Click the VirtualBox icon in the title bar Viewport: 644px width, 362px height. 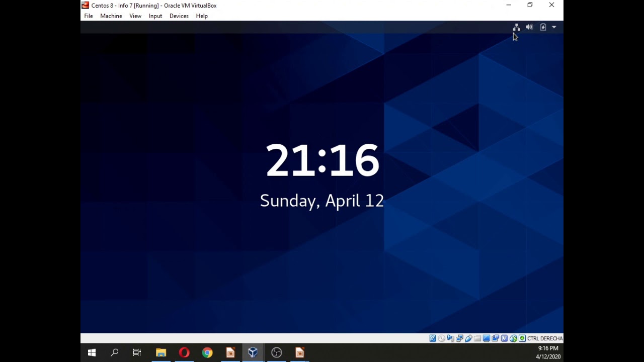[x=86, y=5]
